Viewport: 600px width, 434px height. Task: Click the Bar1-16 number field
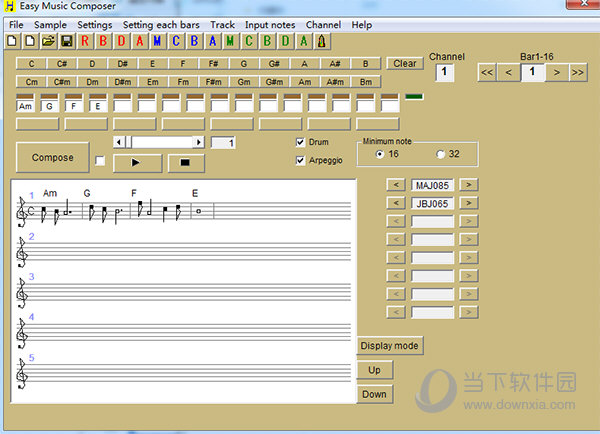tap(532, 72)
